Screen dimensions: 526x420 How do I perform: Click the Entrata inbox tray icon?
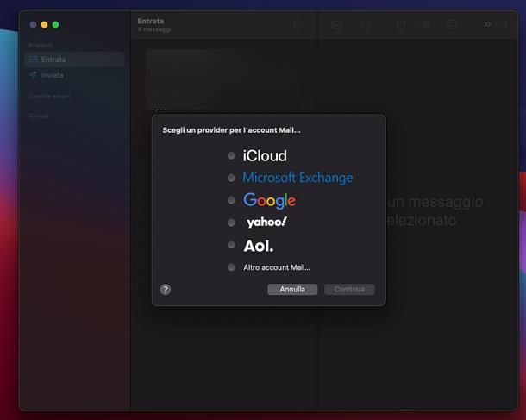(x=34, y=60)
